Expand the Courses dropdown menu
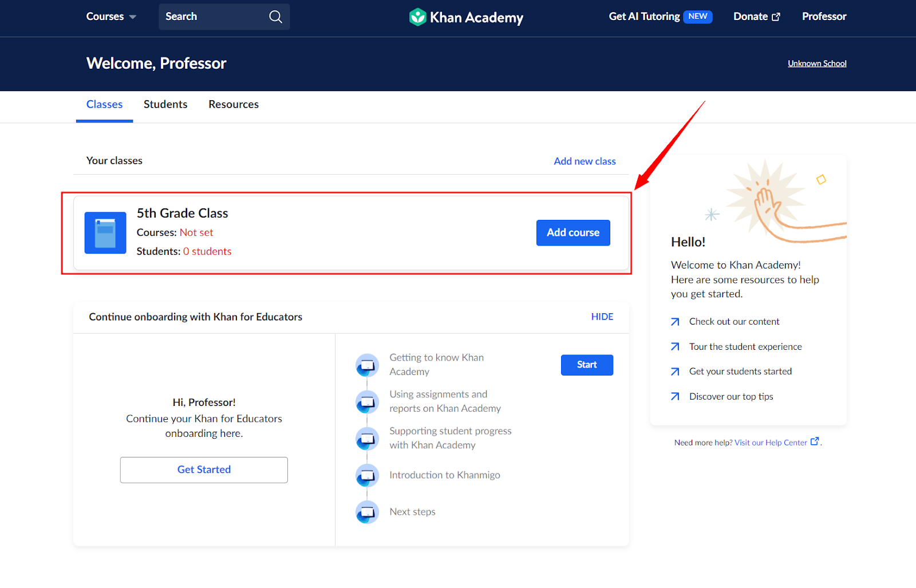Viewport: 916px width, 588px height. click(111, 17)
